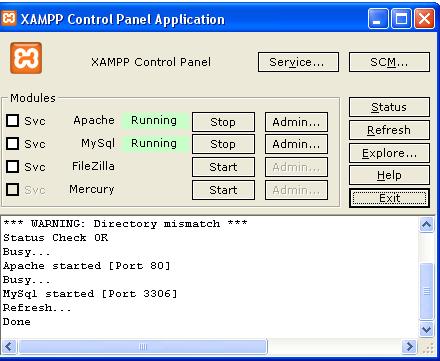The image size is (440, 361).
Task: Click the 'Status Check OK' log line
Action: coord(56,238)
